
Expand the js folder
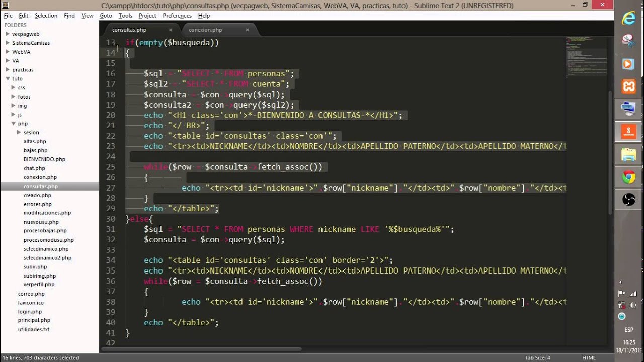click(x=13, y=115)
